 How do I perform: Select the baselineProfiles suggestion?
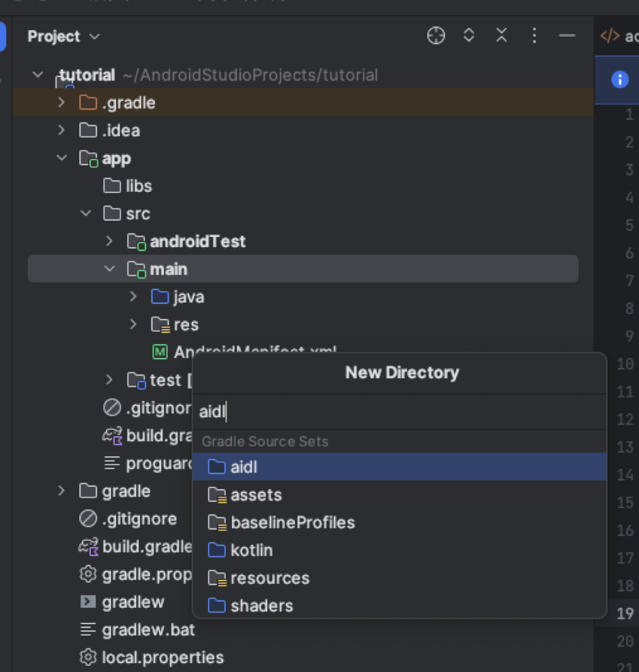click(x=292, y=522)
